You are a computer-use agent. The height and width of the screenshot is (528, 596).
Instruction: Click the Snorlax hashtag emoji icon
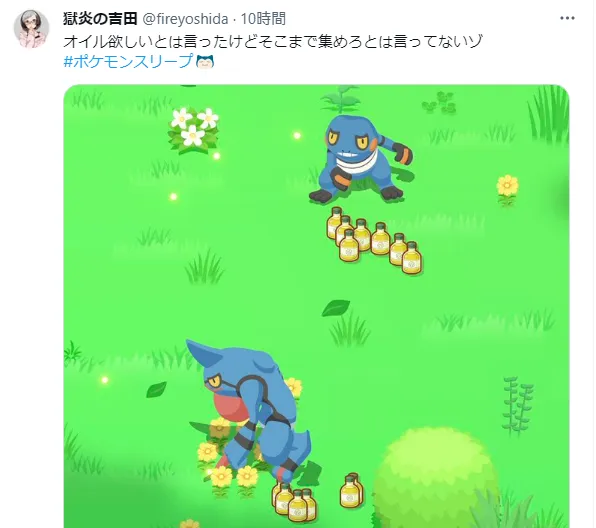pyautogui.click(x=205, y=62)
